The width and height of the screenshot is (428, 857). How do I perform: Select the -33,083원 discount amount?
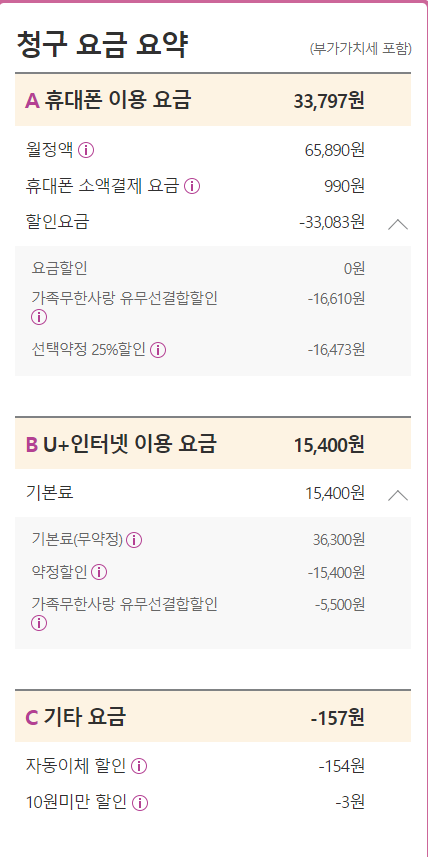(x=332, y=223)
